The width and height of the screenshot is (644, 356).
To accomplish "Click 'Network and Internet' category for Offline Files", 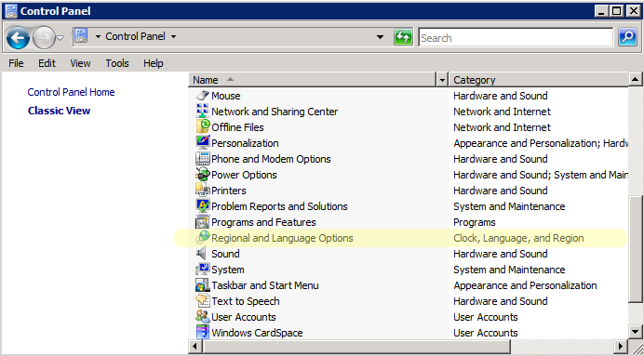I will pos(502,127).
